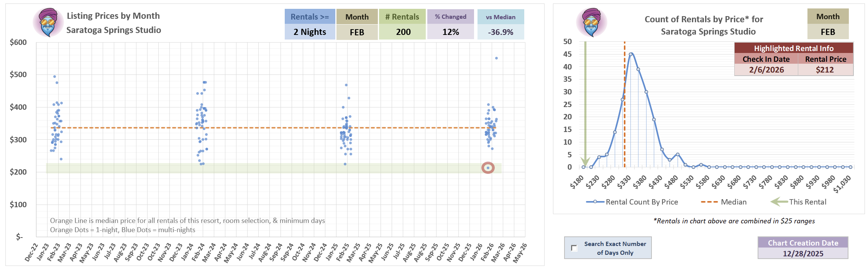This screenshot has height=269, width=868.
Task: Click the green This Rental arrow on histogram
Action: [585, 104]
